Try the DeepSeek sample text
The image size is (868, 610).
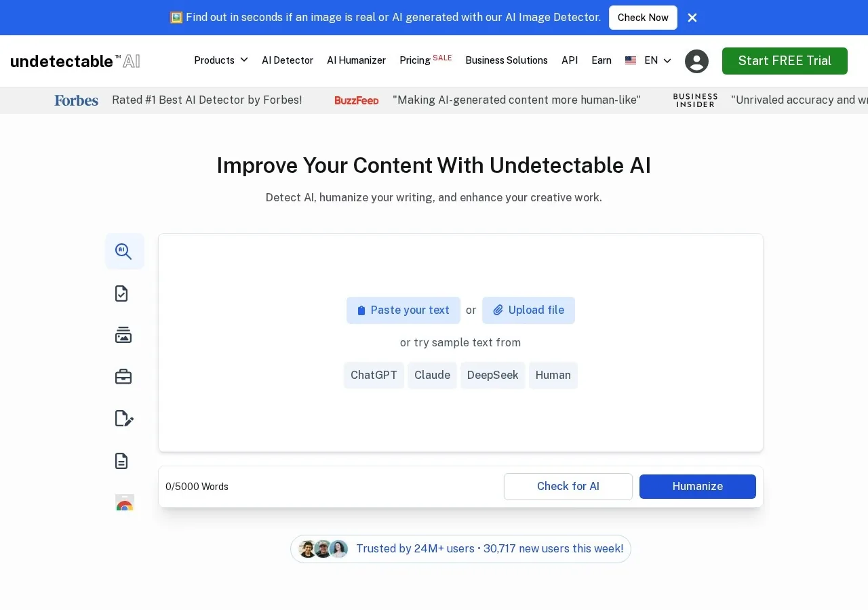(493, 375)
